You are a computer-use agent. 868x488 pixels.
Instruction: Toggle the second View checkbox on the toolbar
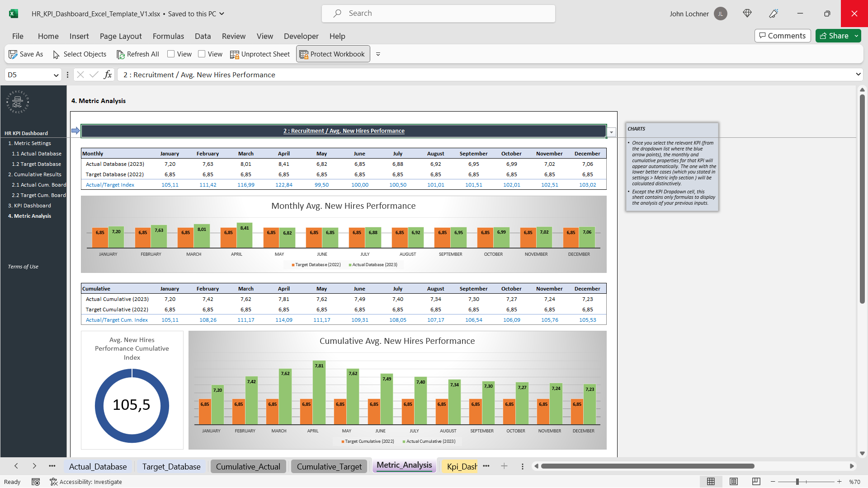click(202, 54)
